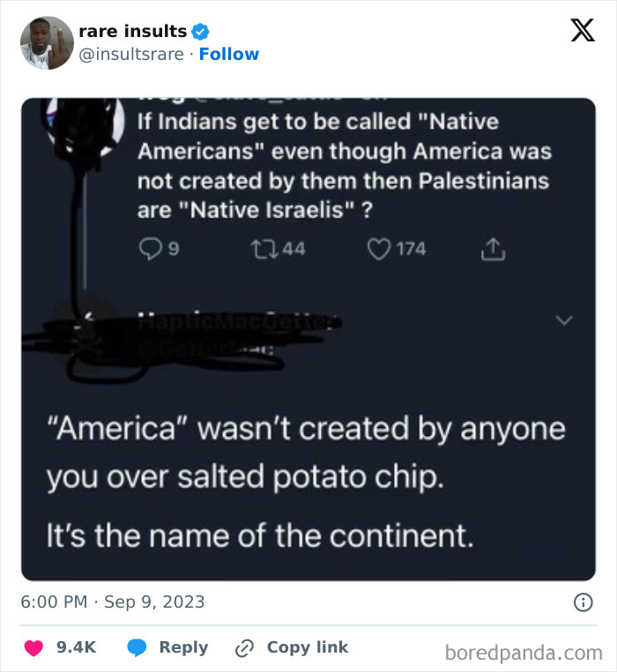
Task: Click the comment icon showing 9
Action: point(151,249)
